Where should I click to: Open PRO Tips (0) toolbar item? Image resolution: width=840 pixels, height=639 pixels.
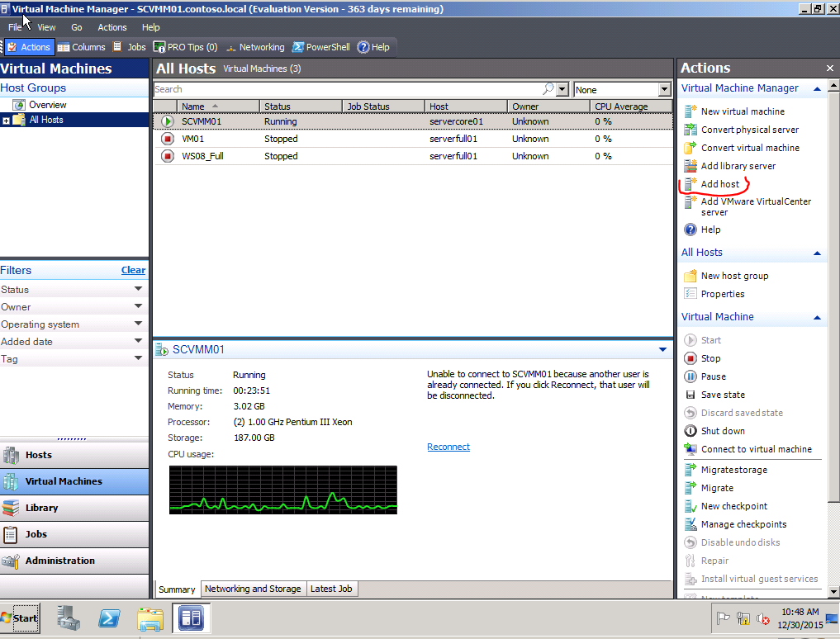185,47
